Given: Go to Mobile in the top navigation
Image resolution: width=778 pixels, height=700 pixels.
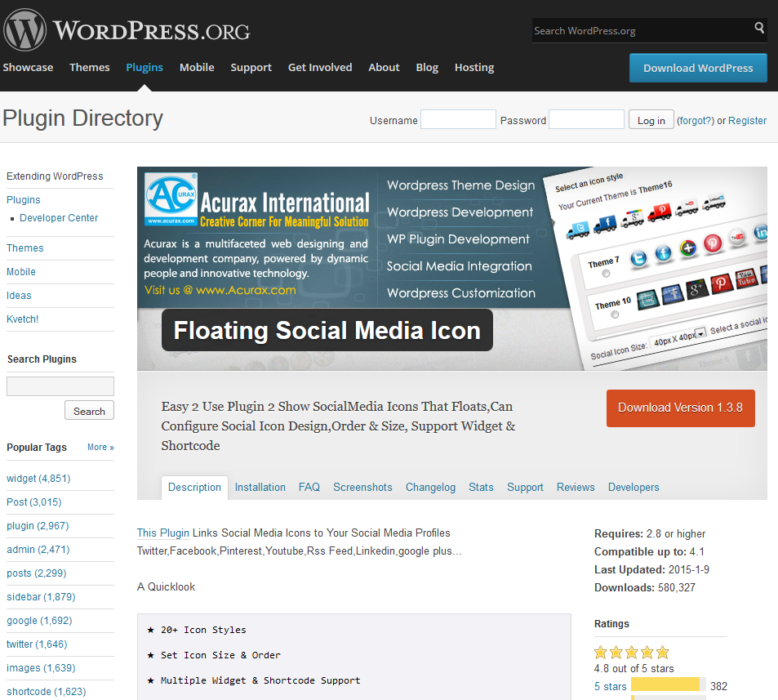Looking at the screenshot, I should pos(197,68).
